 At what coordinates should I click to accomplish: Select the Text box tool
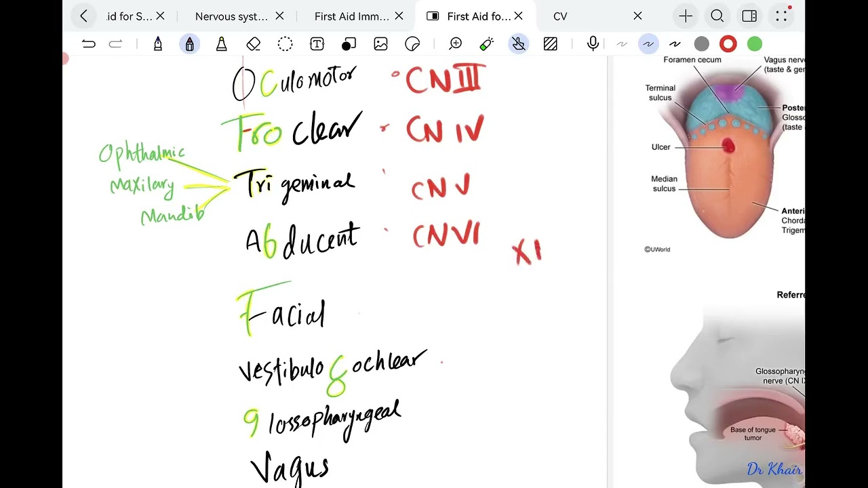tap(317, 44)
